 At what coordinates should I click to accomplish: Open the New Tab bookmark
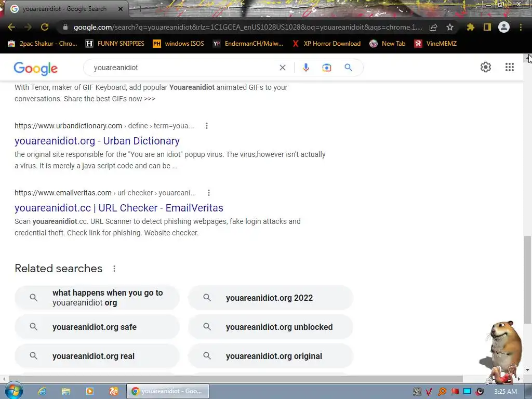tap(388, 44)
